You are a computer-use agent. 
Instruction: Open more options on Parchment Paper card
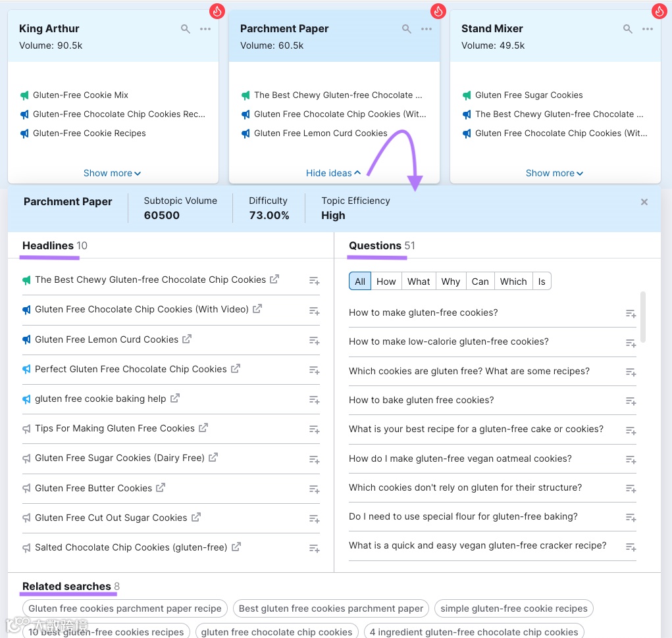(426, 29)
